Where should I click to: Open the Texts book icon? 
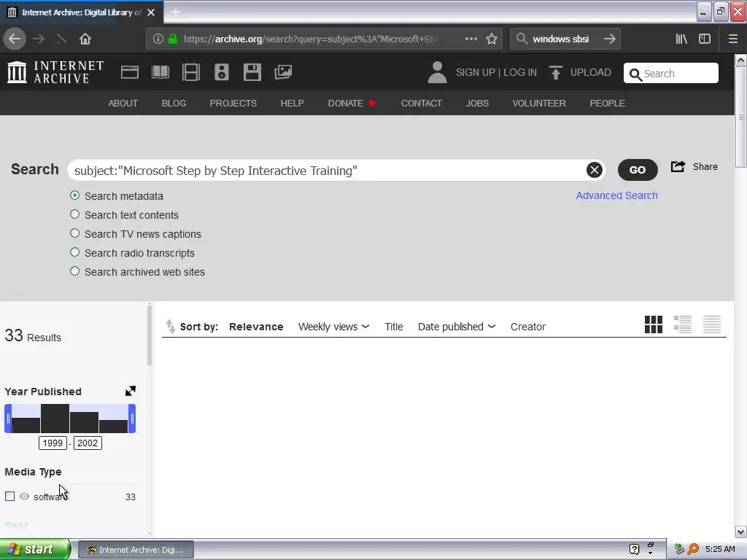(x=160, y=72)
